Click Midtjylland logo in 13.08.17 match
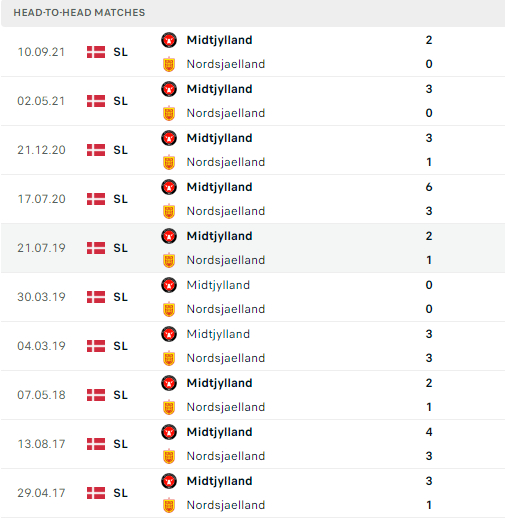Image resolution: width=505 pixels, height=518 pixels. point(169,432)
